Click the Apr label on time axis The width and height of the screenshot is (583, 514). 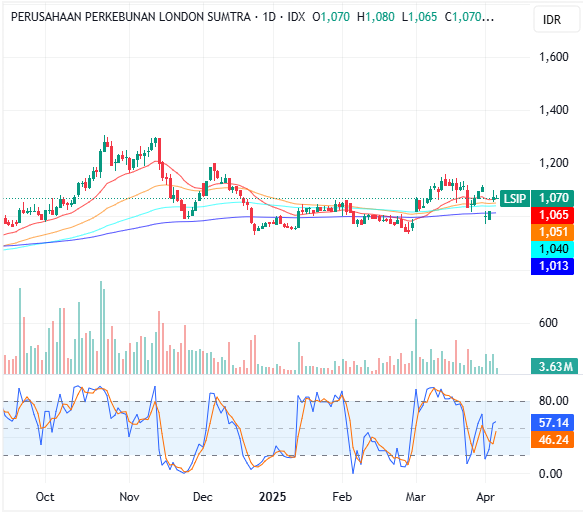click(486, 497)
